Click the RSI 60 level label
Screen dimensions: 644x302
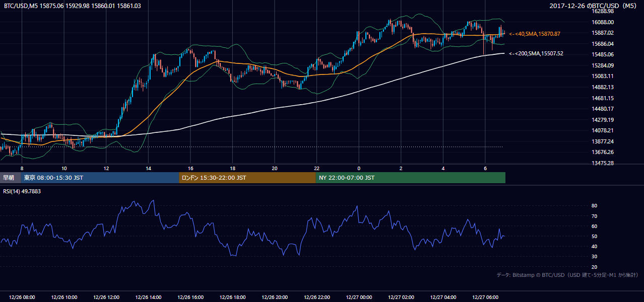pos(595,226)
